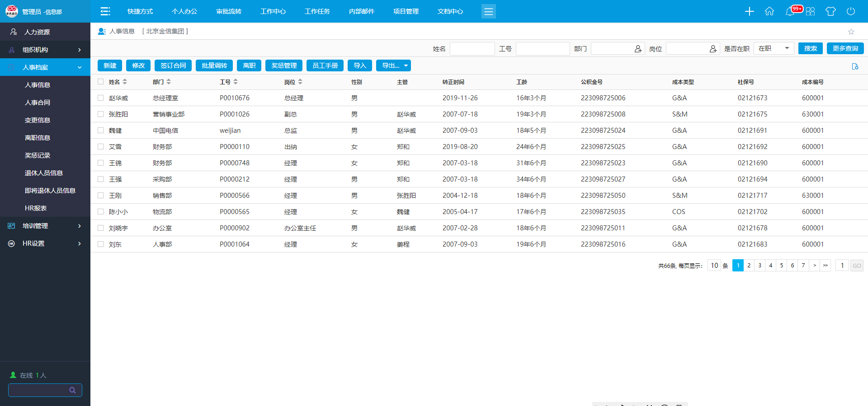Toggle the sidebar collapse icon
Screen dimensions: 868x406
105,11
